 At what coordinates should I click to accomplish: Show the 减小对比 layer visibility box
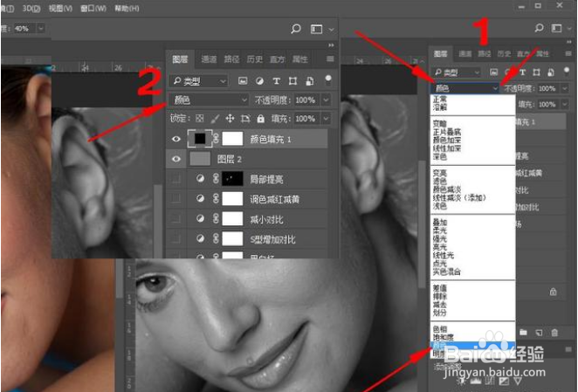pos(176,219)
